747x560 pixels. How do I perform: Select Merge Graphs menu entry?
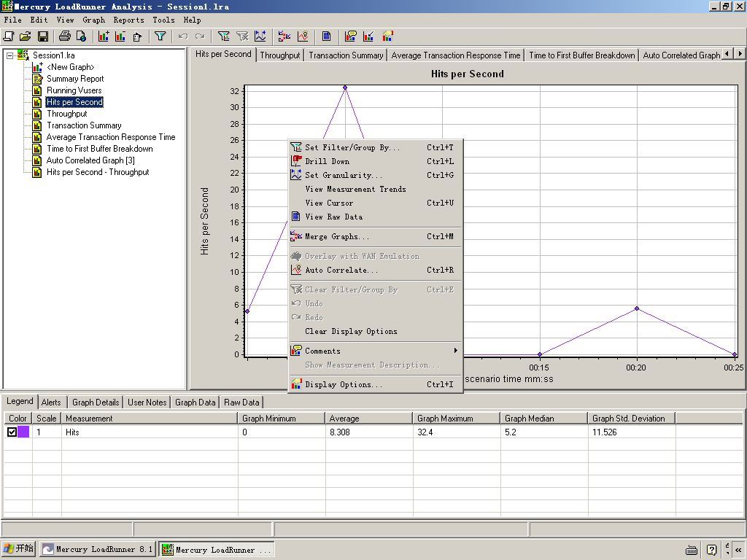coord(376,237)
